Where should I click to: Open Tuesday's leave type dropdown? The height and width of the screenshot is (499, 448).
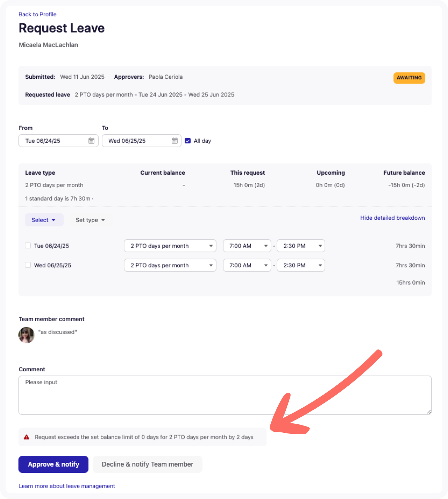click(170, 246)
